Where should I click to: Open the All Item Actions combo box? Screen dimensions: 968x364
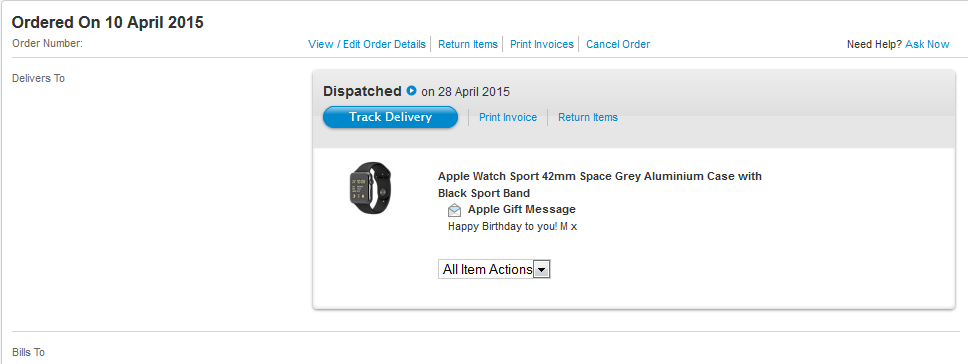(x=494, y=270)
